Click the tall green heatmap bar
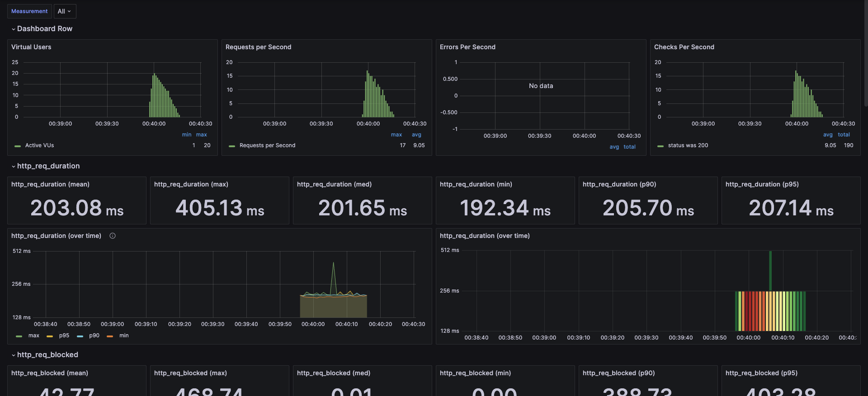868x396 pixels. tap(770, 271)
